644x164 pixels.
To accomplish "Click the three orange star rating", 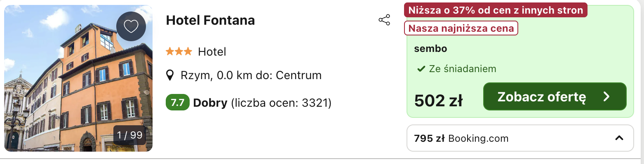I will (x=179, y=52).
